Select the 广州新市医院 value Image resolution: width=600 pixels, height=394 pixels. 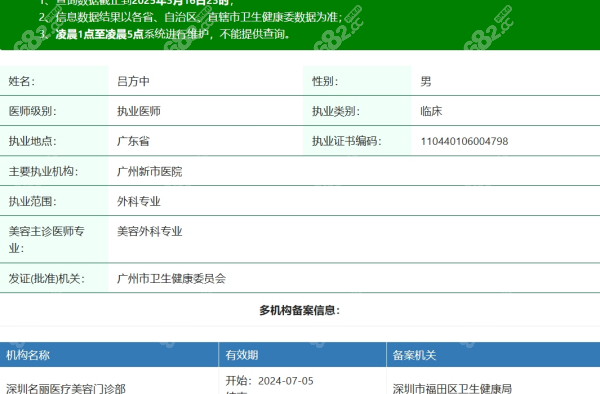click(150, 171)
